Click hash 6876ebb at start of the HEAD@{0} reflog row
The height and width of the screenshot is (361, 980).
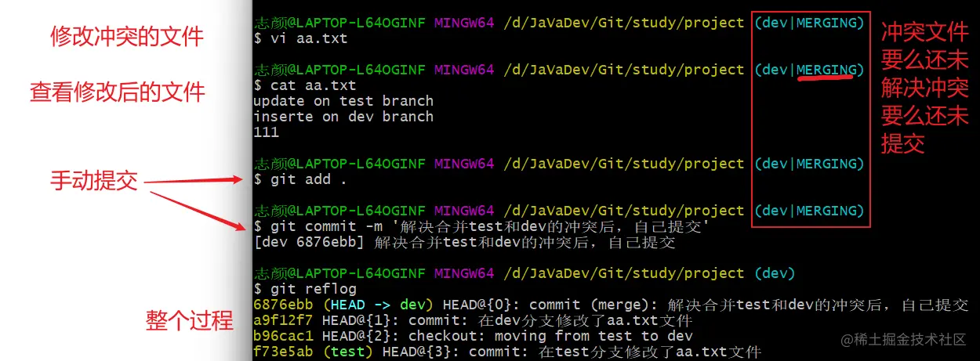click(x=284, y=305)
